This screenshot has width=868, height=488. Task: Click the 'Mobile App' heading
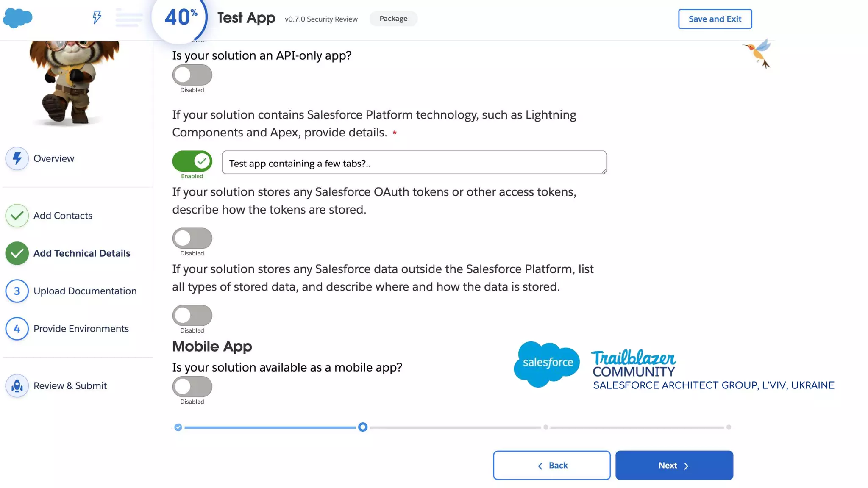point(212,346)
